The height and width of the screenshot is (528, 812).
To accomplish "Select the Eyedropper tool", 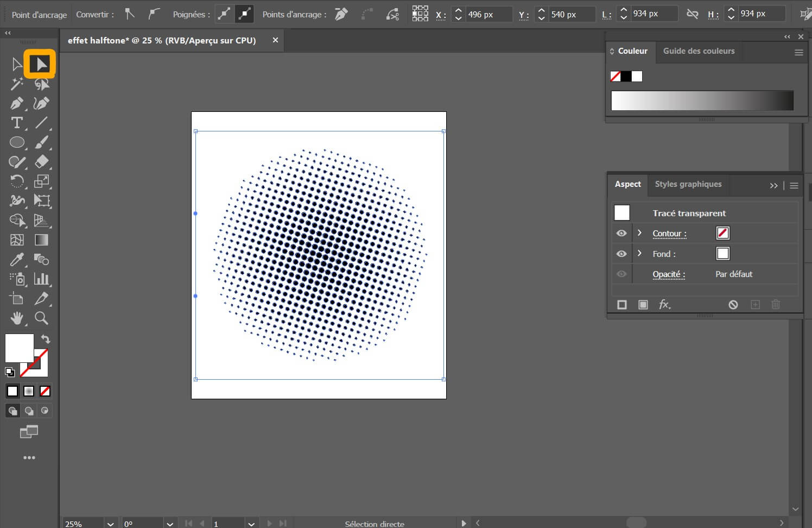I will (x=17, y=260).
